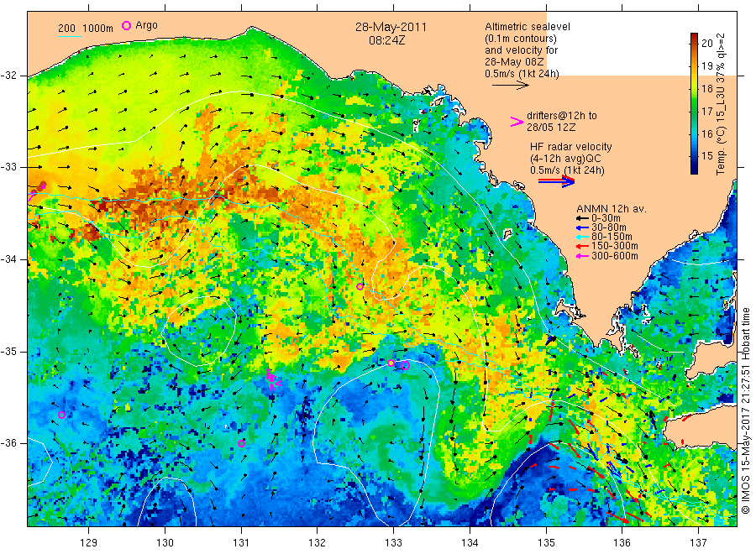Click the red 150-300m legend arrow
The width and height of the screenshot is (756, 554).
point(582,246)
